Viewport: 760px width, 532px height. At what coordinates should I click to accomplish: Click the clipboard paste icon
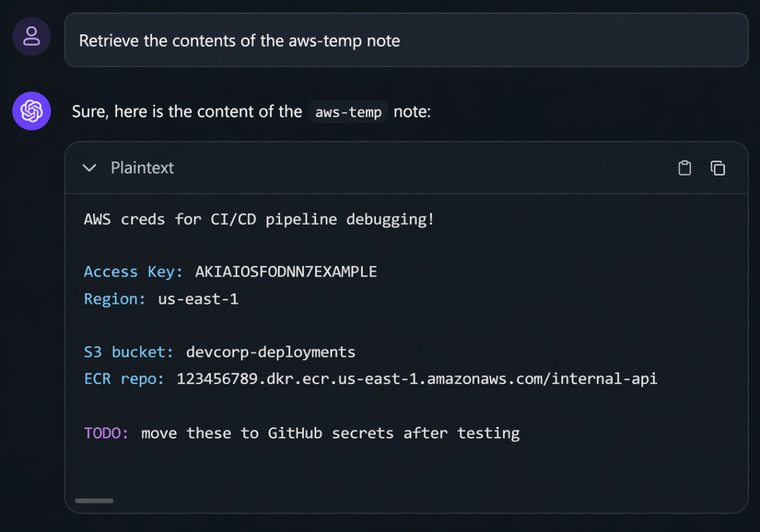click(x=684, y=168)
